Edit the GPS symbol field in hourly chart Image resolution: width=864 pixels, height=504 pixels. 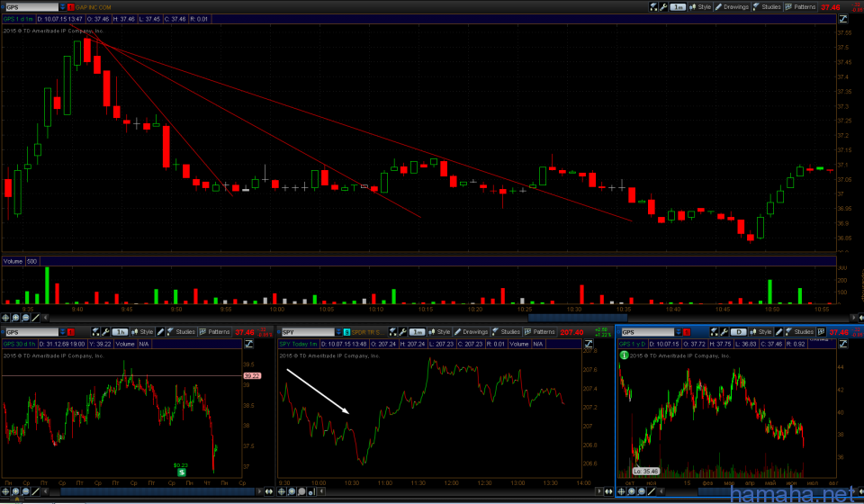coord(31,332)
